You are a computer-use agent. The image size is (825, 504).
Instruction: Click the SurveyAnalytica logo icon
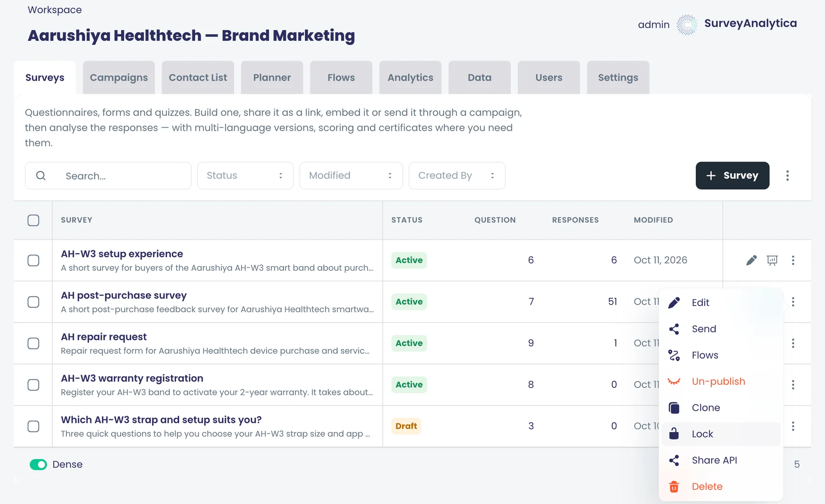point(687,24)
